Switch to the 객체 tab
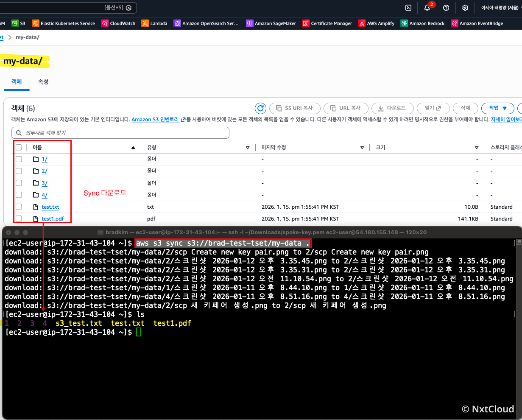Image resolution: width=522 pixels, height=420 pixels. (17, 81)
